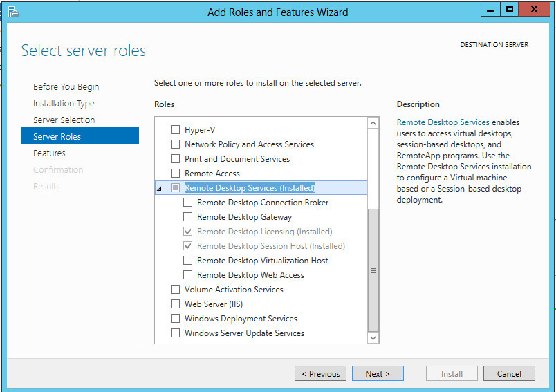Select the Network Policy and Access Services label

(249, 144)
